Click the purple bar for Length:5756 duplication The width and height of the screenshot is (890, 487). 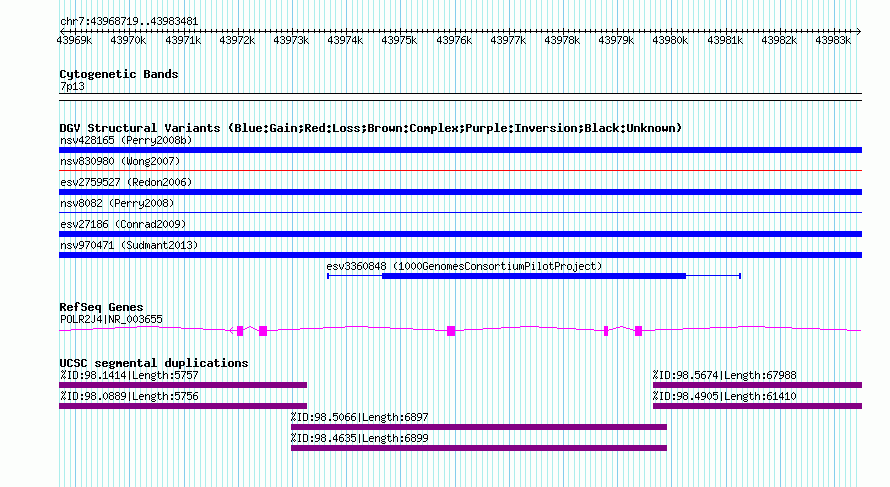[183, 406]
